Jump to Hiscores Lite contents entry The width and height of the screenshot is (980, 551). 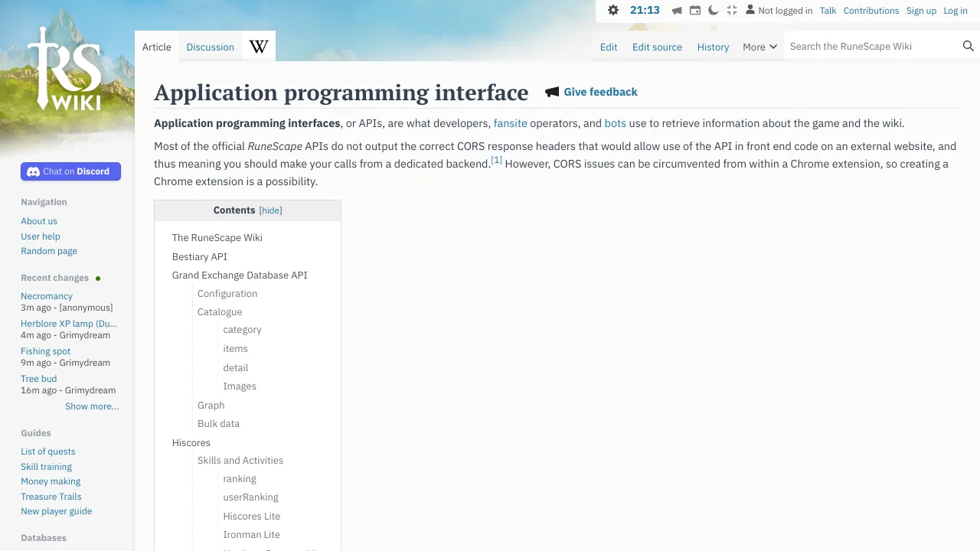tap(252, 517)
